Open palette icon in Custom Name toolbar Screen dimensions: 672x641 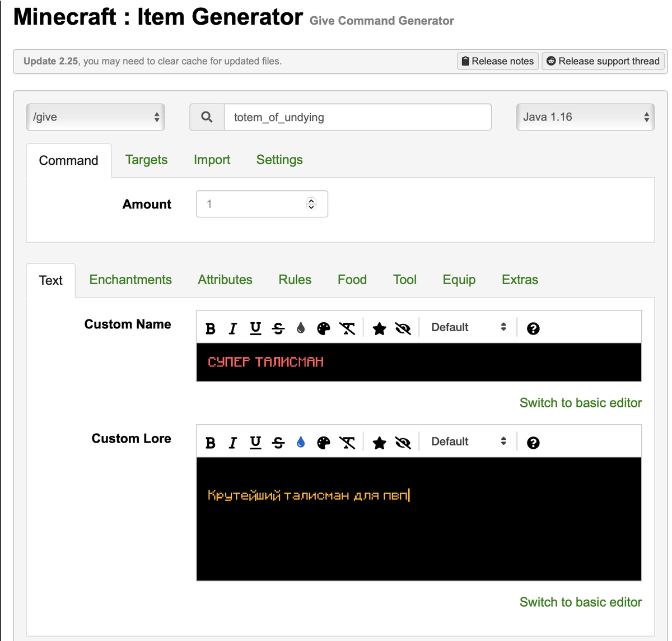[x=324, y=328]
